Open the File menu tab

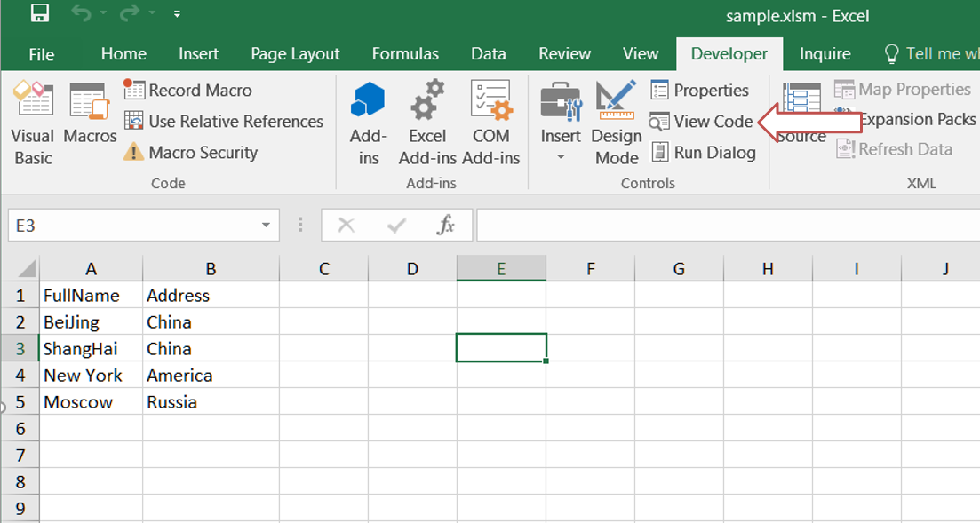click(41, 54)
